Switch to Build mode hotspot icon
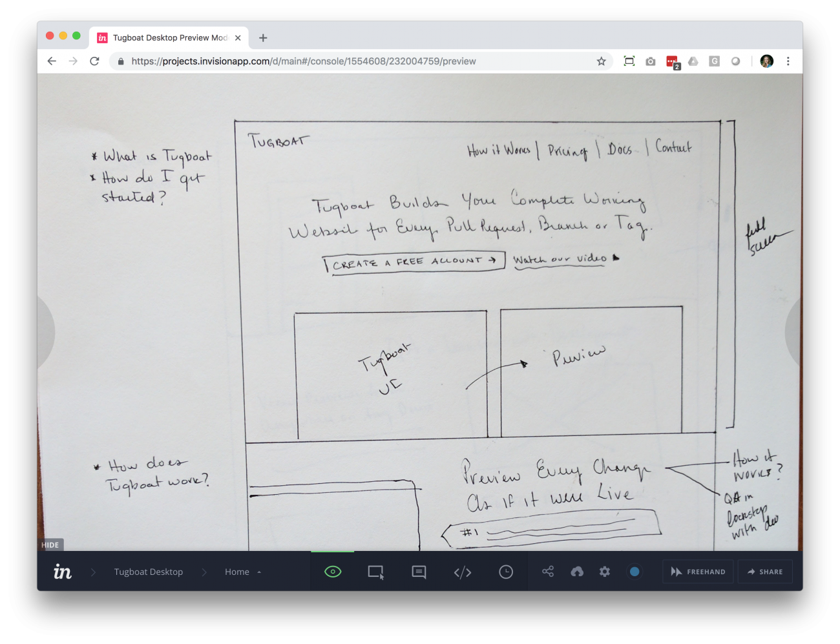 click(x=376, y=572)
